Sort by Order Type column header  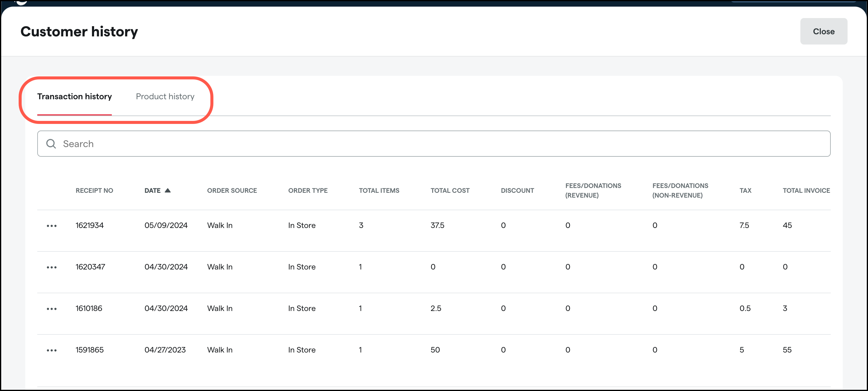click(x=308, y=190)
